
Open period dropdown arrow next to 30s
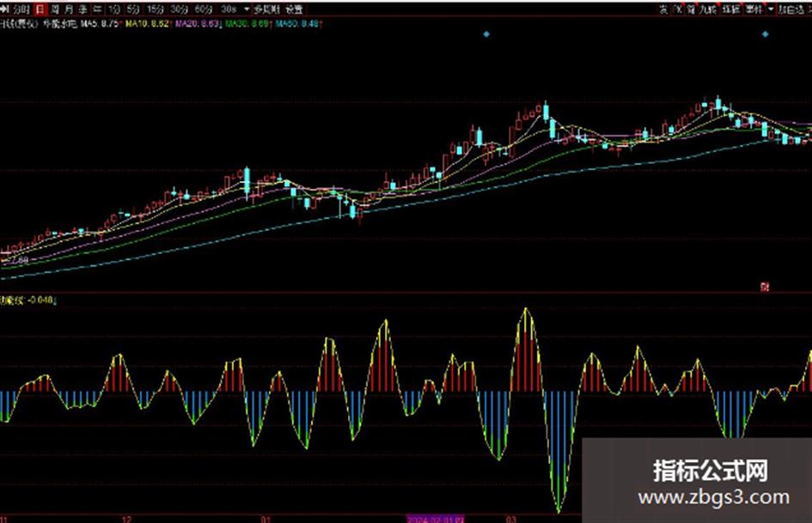pos(247,9)
